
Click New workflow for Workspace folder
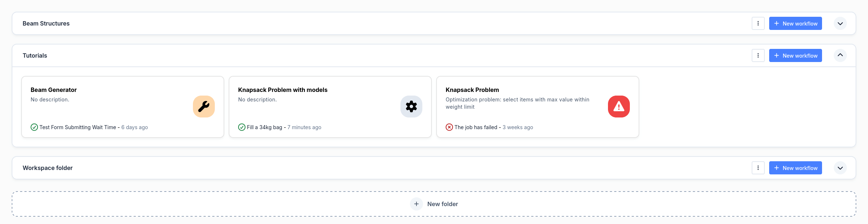pyautogui.click(x=795, y=168)
